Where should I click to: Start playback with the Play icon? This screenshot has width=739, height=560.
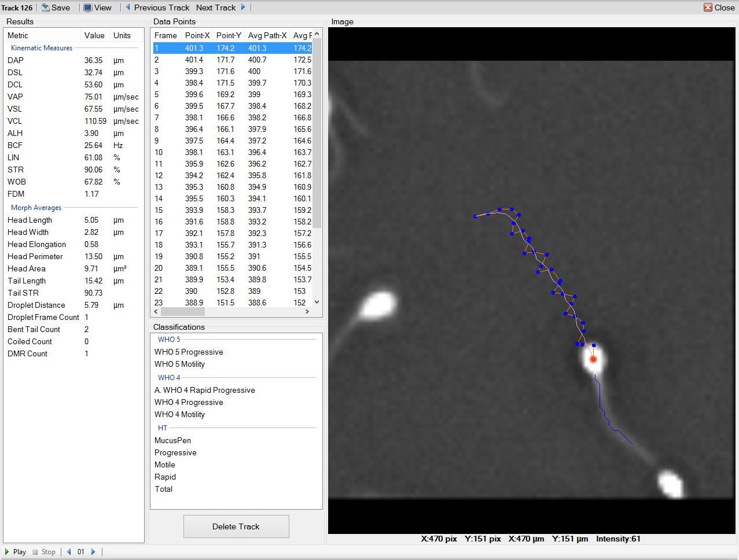(7, 552)
